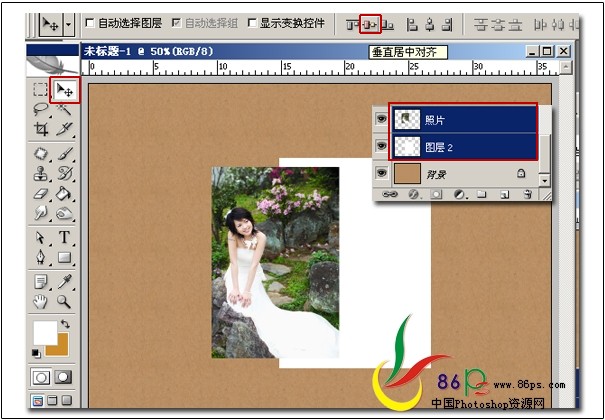Click the align left edges button

pos(412,25)
